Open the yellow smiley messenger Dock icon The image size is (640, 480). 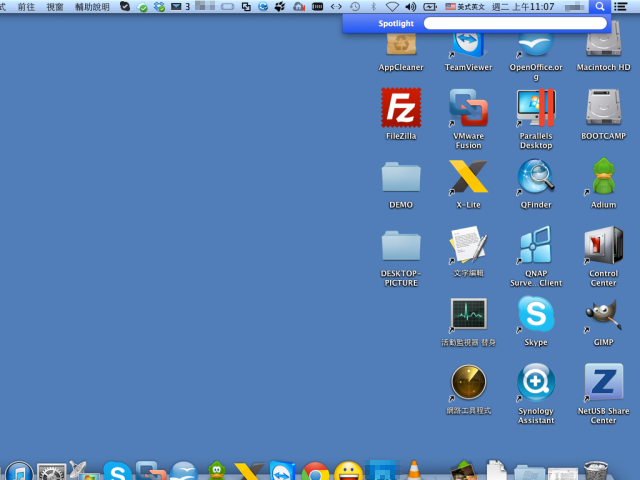click(x=348, y=471)
